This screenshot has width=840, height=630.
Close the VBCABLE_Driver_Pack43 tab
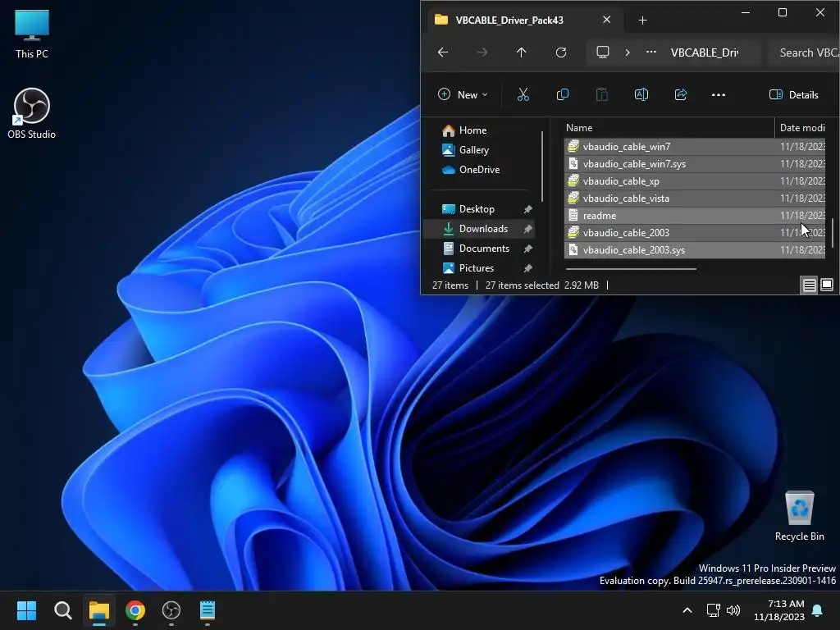point(606,20)
